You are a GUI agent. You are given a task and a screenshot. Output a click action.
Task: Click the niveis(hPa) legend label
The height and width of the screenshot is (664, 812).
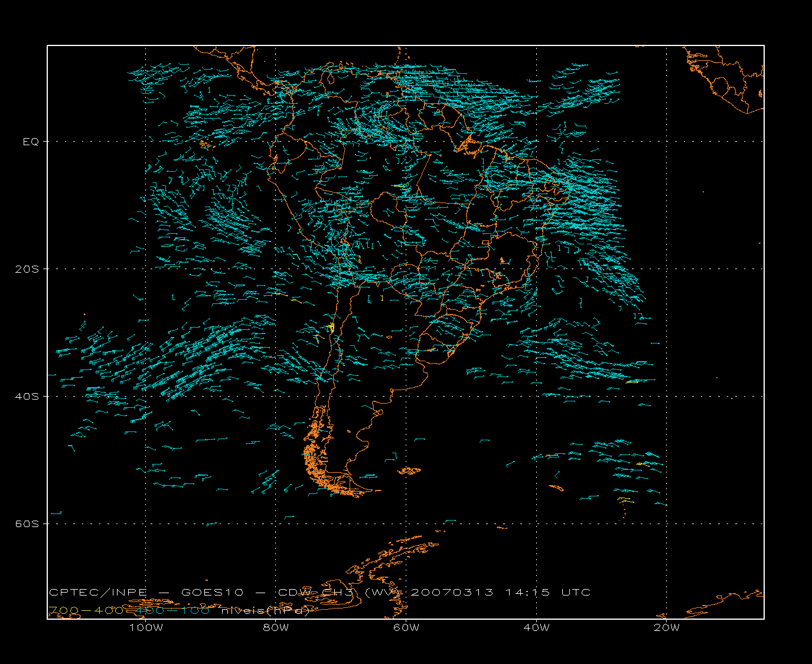click(265, 611)
